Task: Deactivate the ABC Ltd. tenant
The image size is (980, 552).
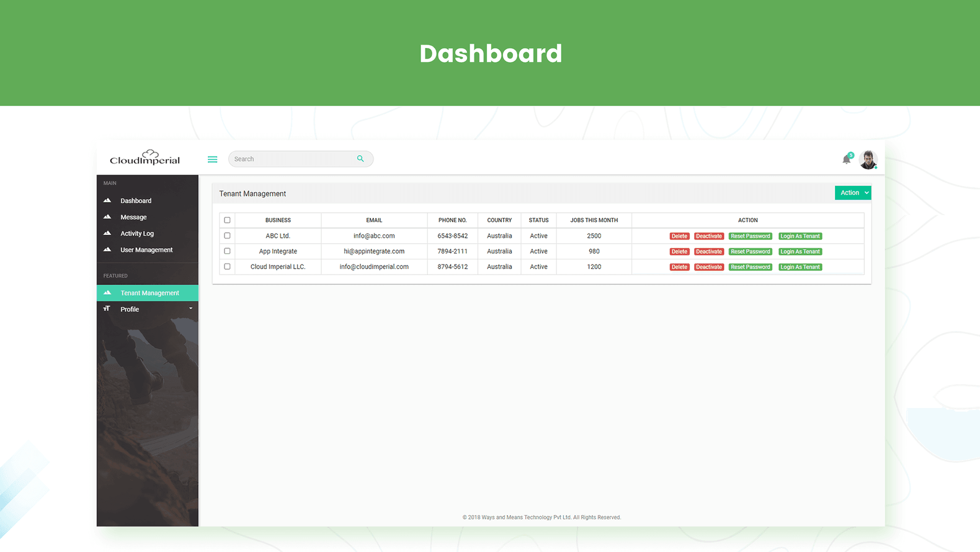Action: click(x=709, y=236)
